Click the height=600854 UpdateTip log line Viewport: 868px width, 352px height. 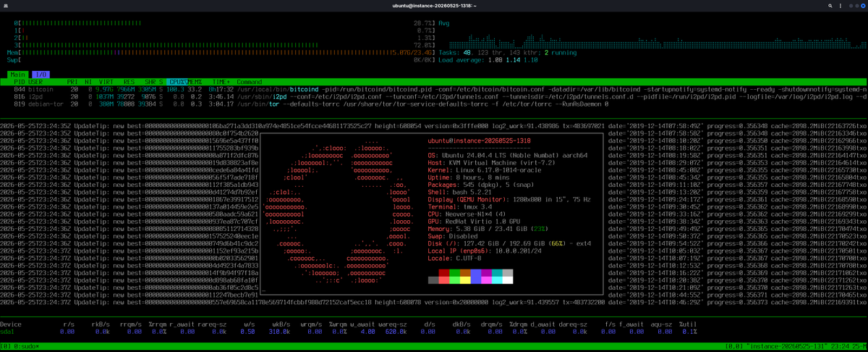tap(434, 125)
